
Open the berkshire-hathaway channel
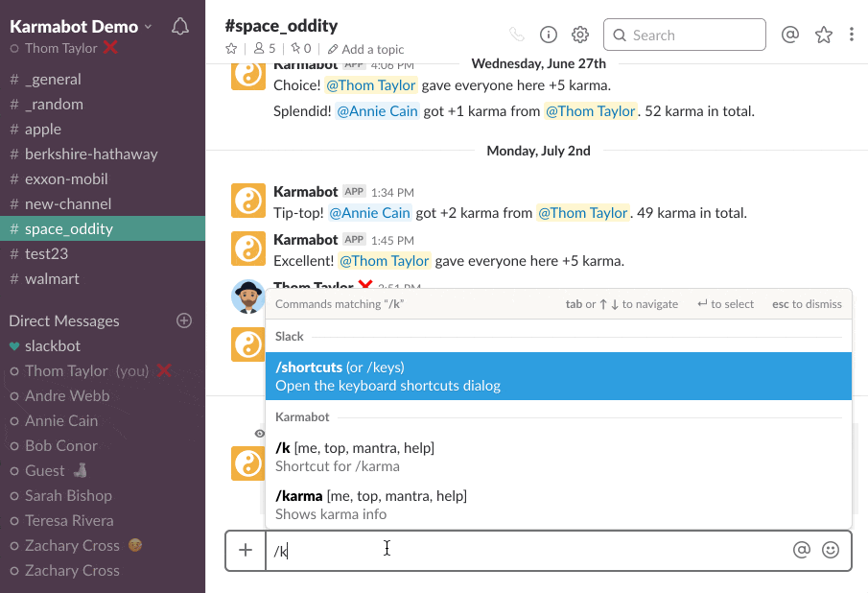click(x=91, y=154)
